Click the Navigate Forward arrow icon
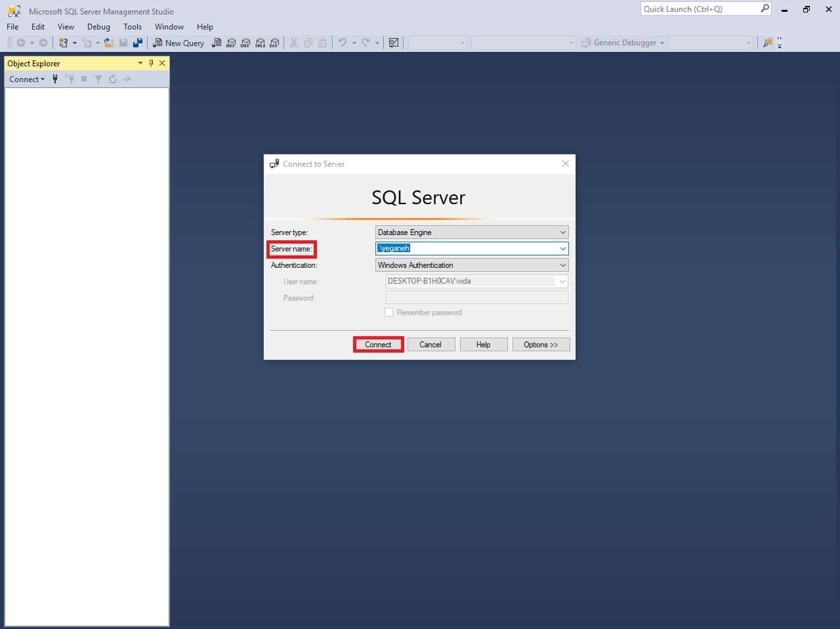The width and height of the screenshot is (840, 629). tap(43, 43)
